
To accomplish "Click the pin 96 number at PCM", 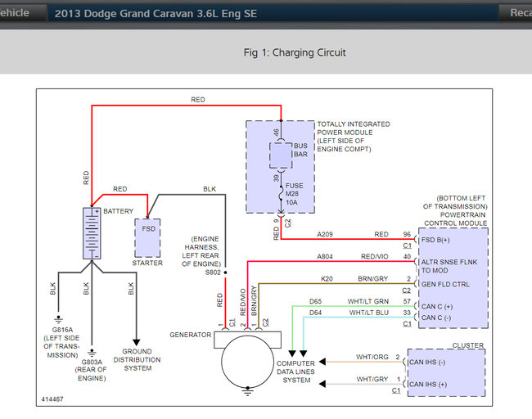I will tap(407, 234).
